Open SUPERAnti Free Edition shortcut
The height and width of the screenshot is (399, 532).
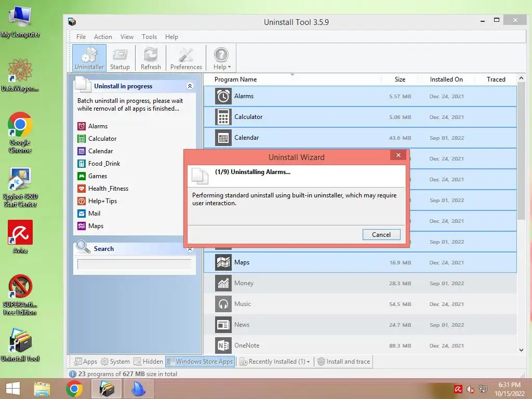tap(20, 295)
